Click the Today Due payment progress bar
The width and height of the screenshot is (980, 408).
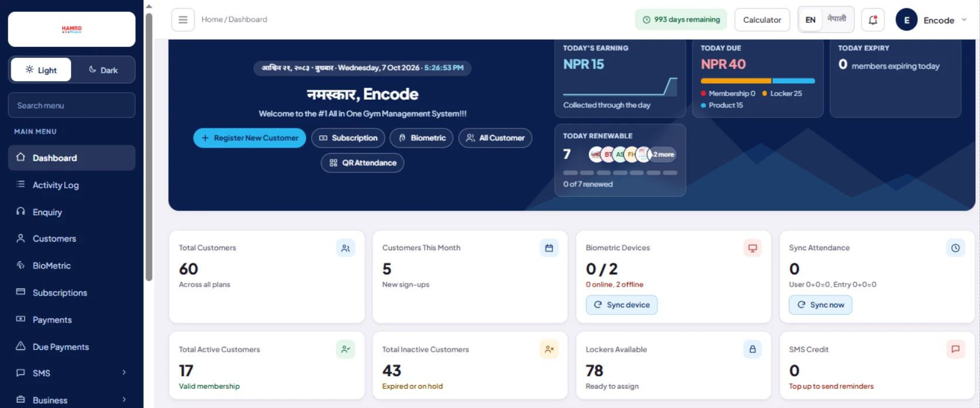(758, 81)
